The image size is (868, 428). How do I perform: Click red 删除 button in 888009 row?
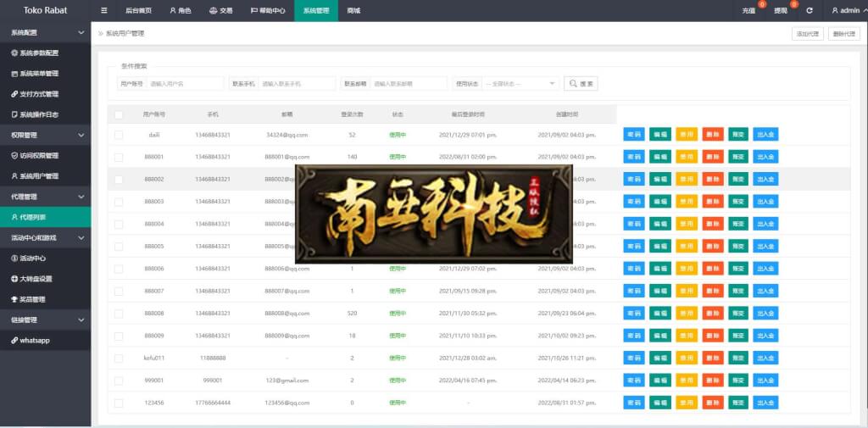pyautogui.click(x=713, y=336)
